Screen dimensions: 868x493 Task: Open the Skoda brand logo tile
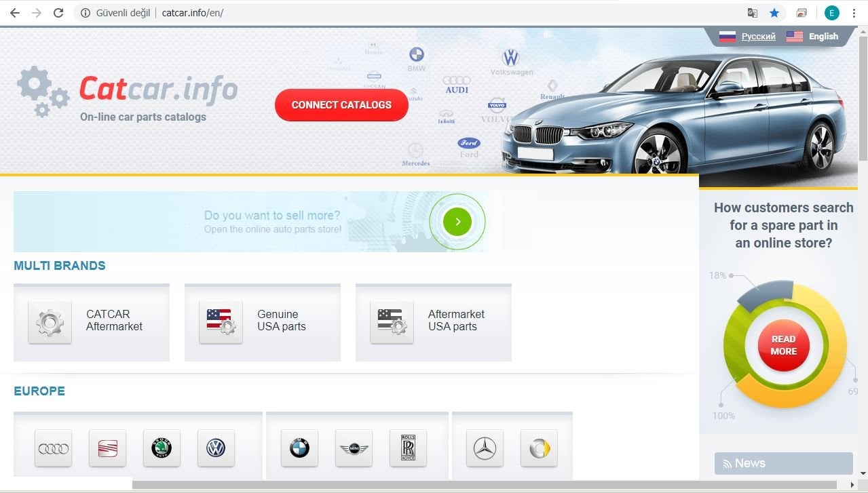tap(162, 448)
